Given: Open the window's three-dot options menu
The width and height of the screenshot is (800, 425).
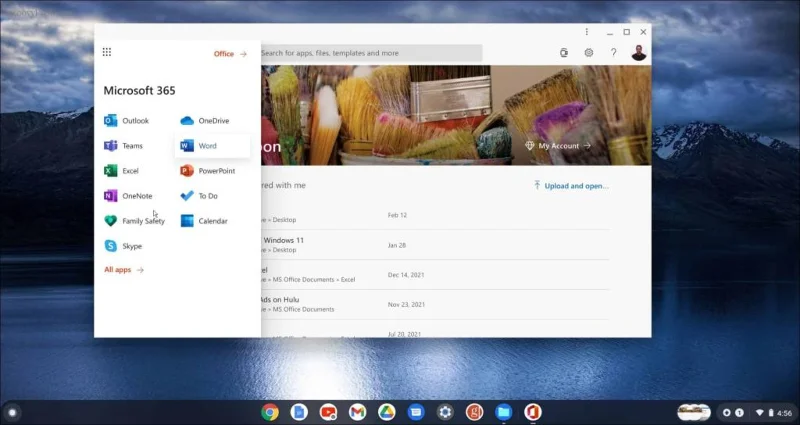Looking at the screenshot, I should [587, 32].
